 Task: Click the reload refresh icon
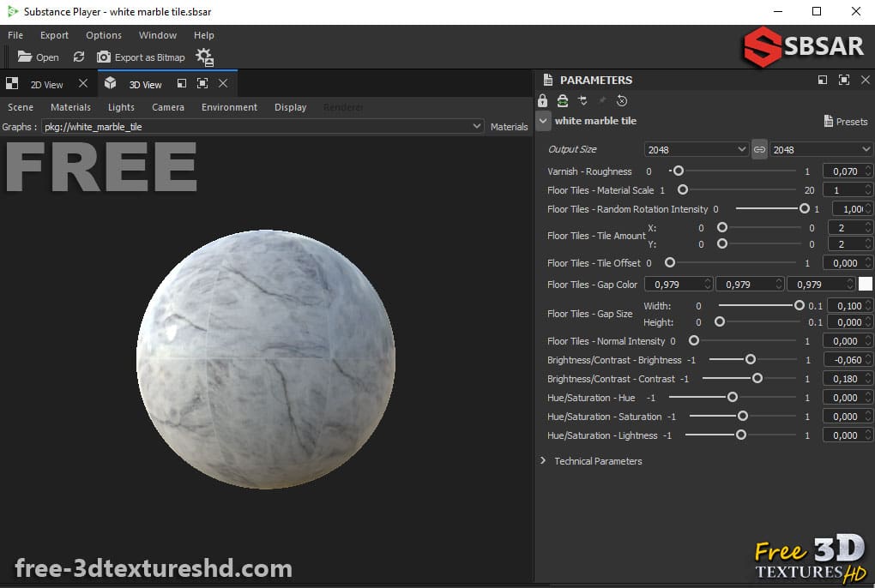point(79,57)
